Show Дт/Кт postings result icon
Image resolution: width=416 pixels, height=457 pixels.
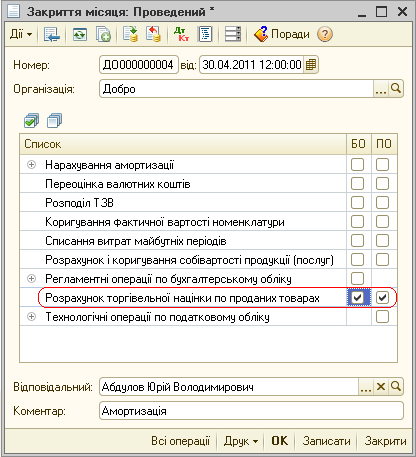181,34
